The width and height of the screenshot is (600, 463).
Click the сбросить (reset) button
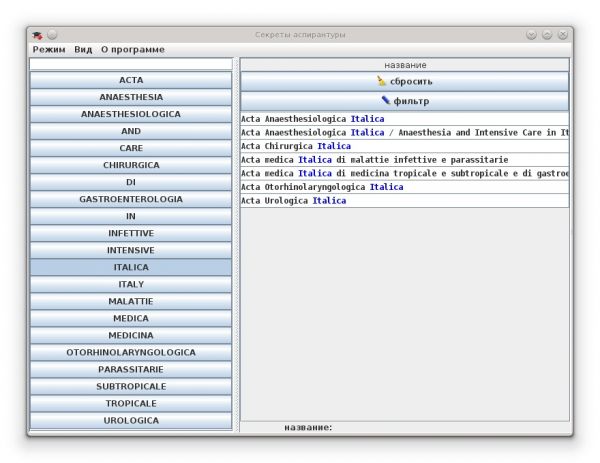(x=404, y=81)
